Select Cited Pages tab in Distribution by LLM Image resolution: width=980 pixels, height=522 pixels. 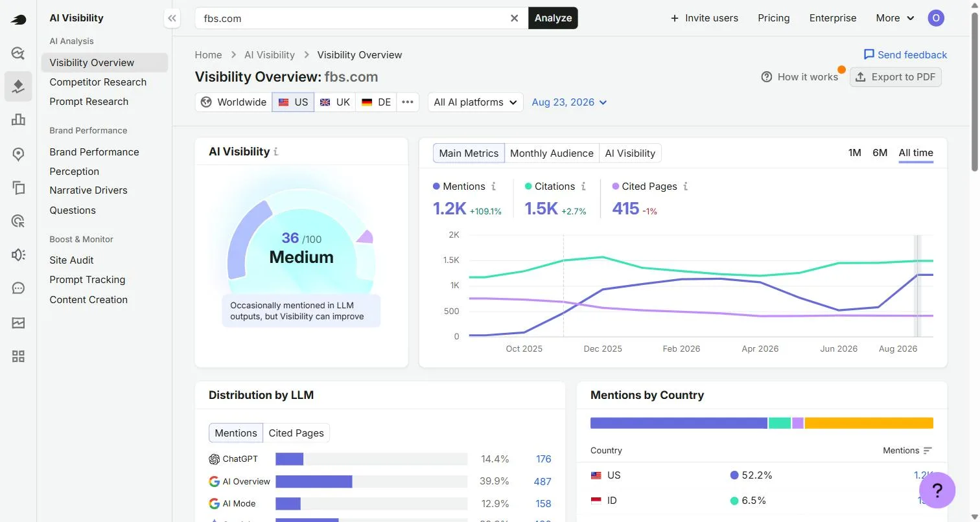click(296, 433)
